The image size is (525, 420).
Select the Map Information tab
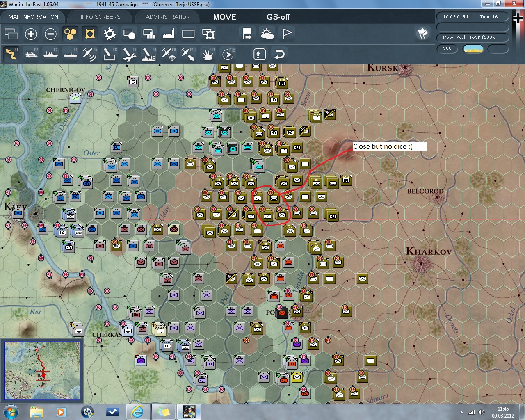(33, 17)
